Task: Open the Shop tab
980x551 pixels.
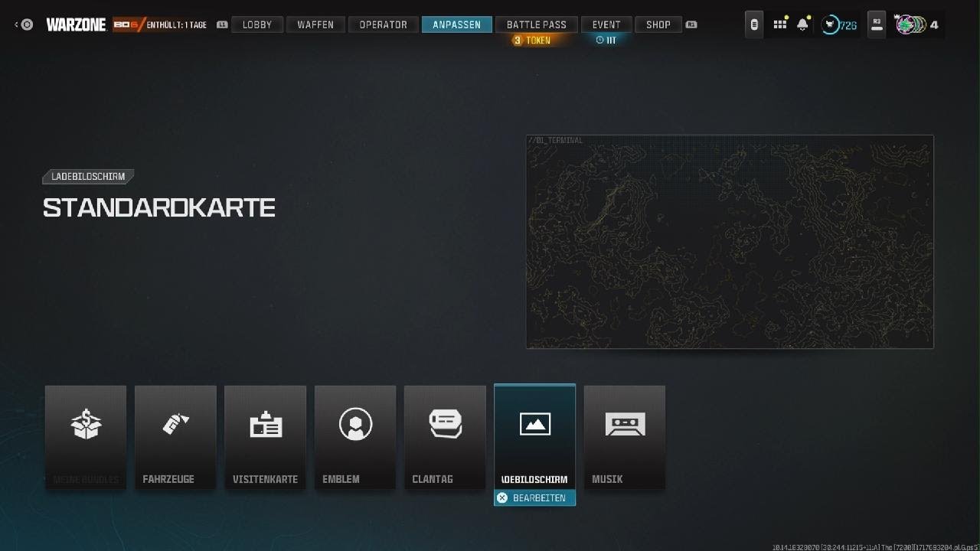Action: click(x=658, y=24)
